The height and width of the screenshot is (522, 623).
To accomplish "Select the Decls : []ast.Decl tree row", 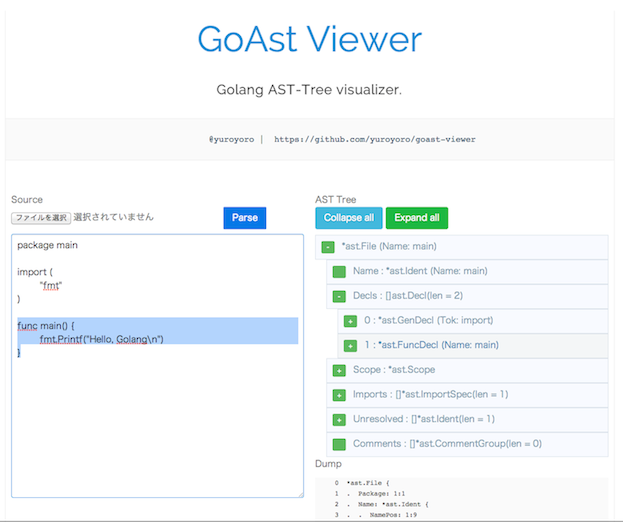I will coord(410,296).
